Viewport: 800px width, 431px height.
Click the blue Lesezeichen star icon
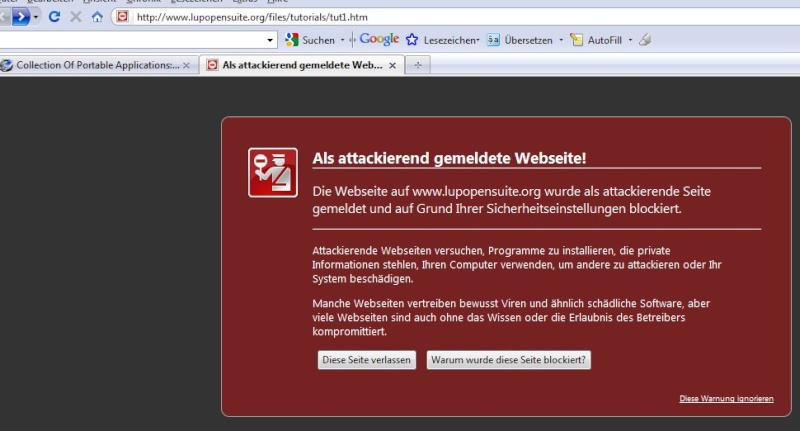tap(412, 40)
